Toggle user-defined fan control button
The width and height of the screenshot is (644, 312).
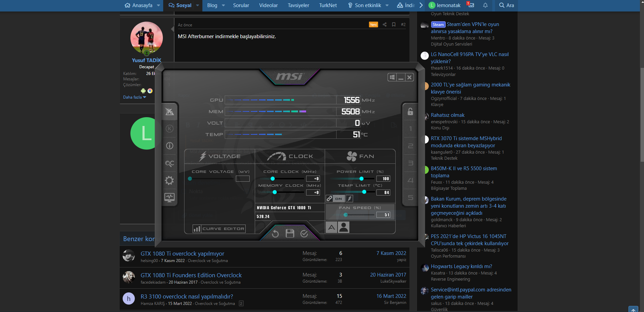344,227
